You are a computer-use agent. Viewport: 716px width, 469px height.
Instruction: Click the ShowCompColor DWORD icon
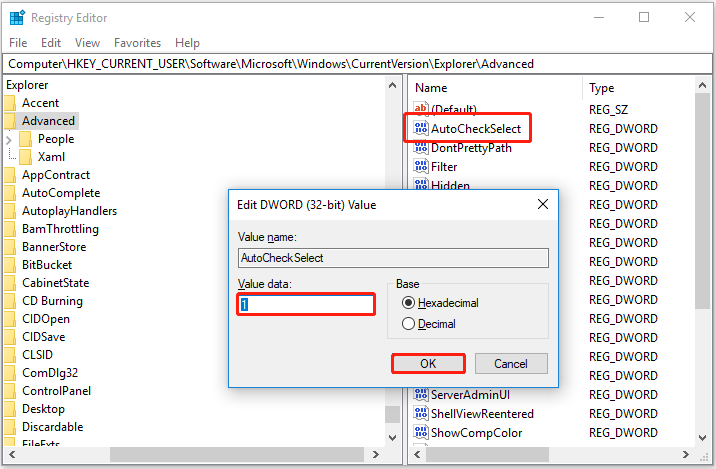click(421, 432)
